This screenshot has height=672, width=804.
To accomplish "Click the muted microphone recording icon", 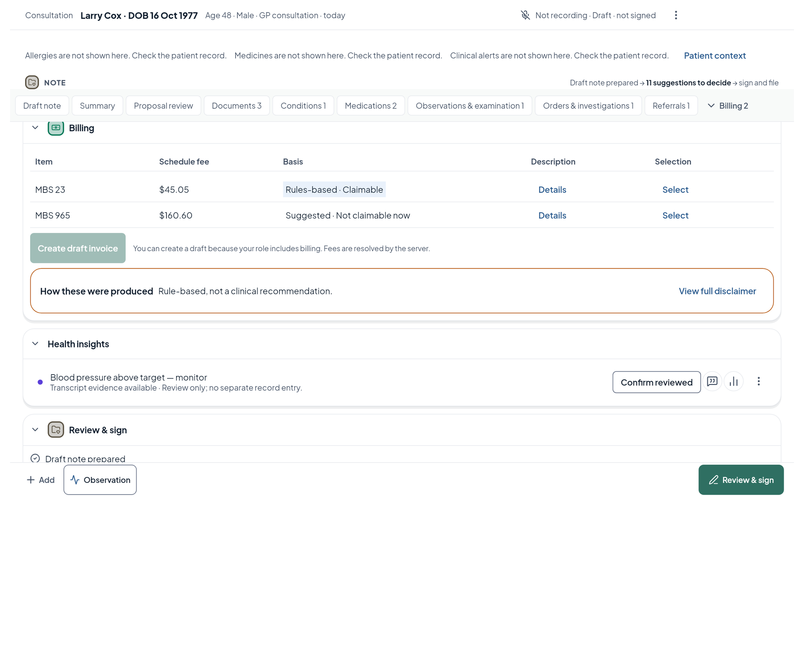I will coord(525,15).
